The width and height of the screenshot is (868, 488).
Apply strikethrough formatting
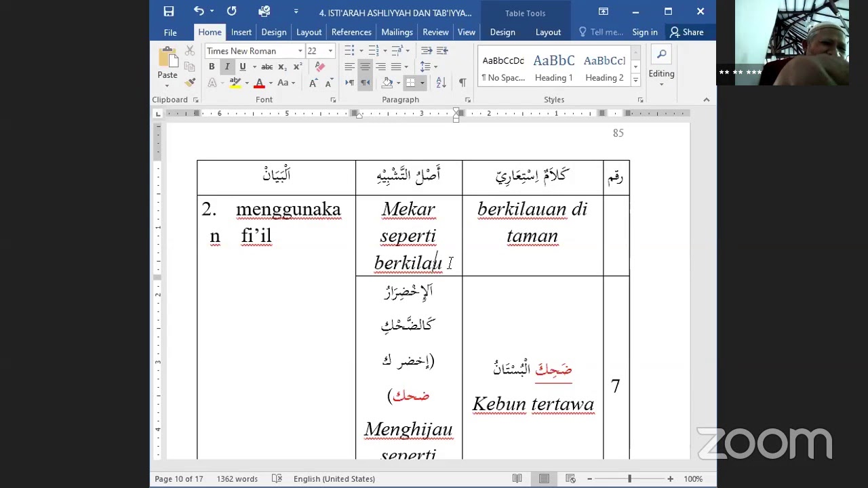click(x=267, y=66)
